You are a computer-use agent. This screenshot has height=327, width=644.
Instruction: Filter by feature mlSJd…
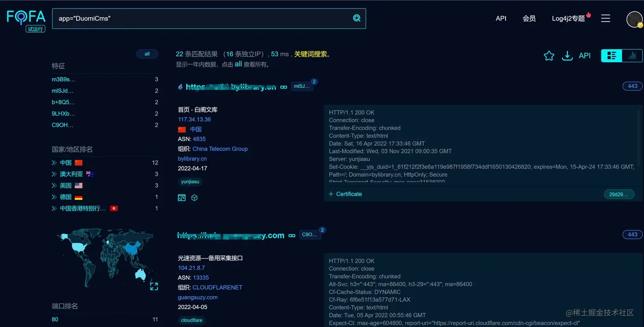63,91
